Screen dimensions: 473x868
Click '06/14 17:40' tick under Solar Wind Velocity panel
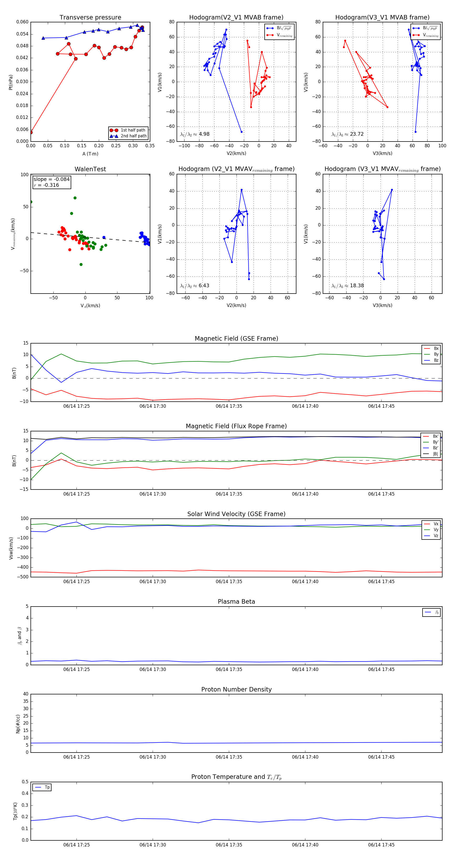(305, 582)
